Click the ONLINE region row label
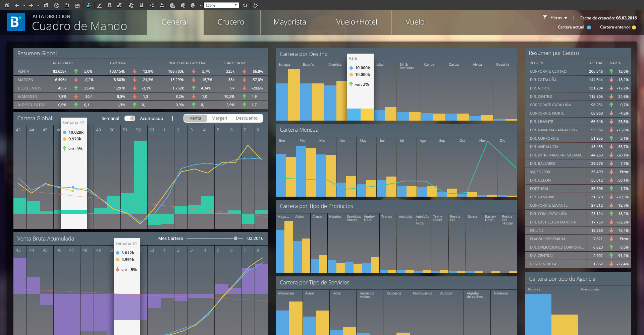644x335 pixels. 536,230
